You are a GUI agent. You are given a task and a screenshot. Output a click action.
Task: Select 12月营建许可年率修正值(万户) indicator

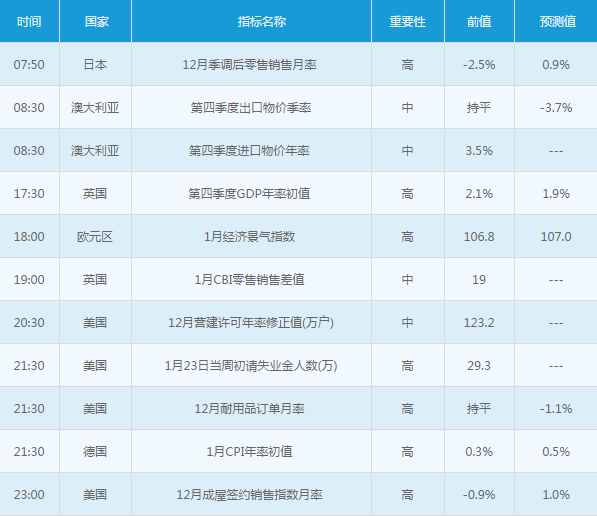[x=251, y=323]
